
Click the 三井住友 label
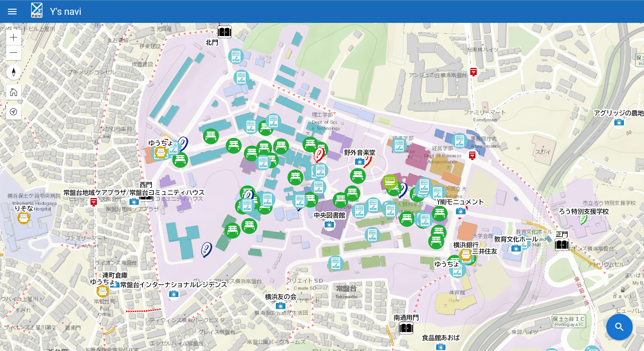click(484, 251)
